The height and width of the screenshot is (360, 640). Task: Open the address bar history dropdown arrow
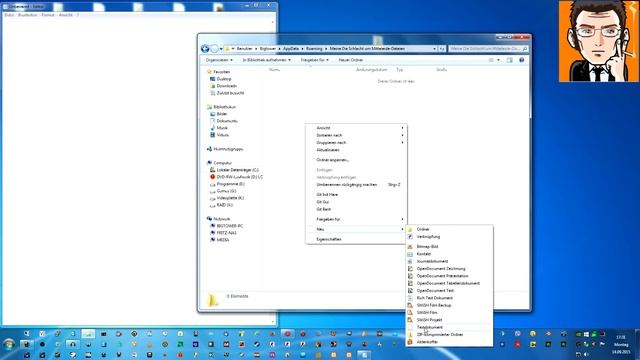point(434,49)
